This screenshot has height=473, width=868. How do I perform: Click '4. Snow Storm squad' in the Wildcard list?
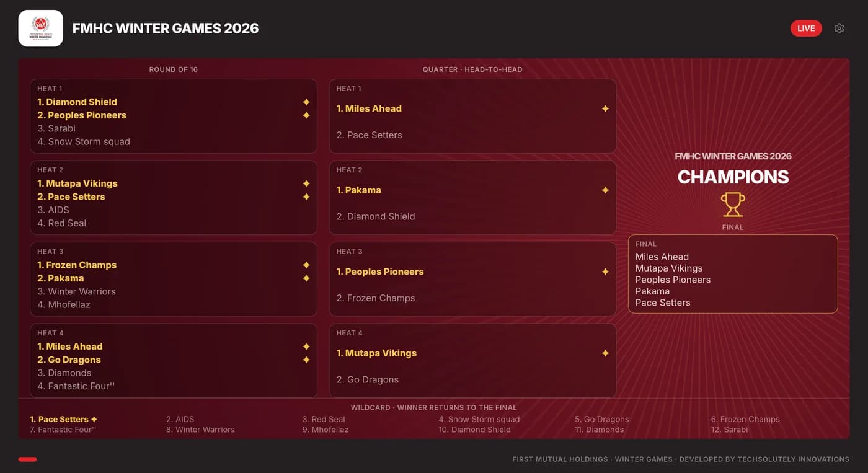point(479,419)
